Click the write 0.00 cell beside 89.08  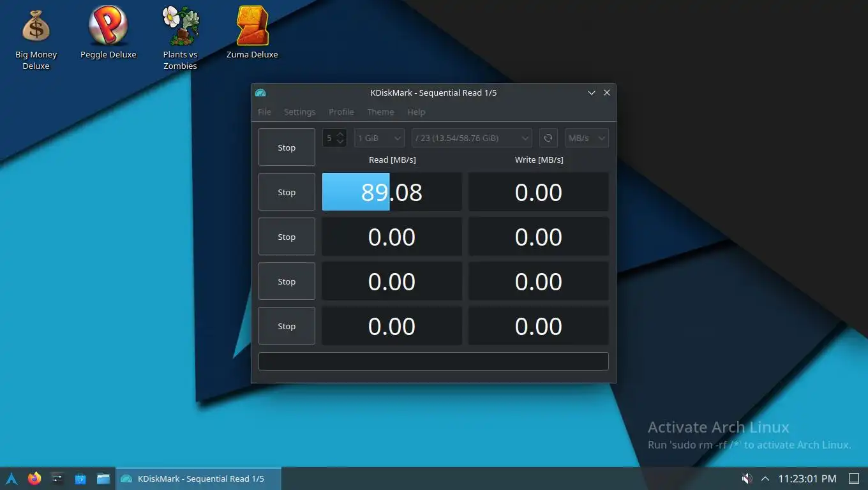tap(539, 192)
